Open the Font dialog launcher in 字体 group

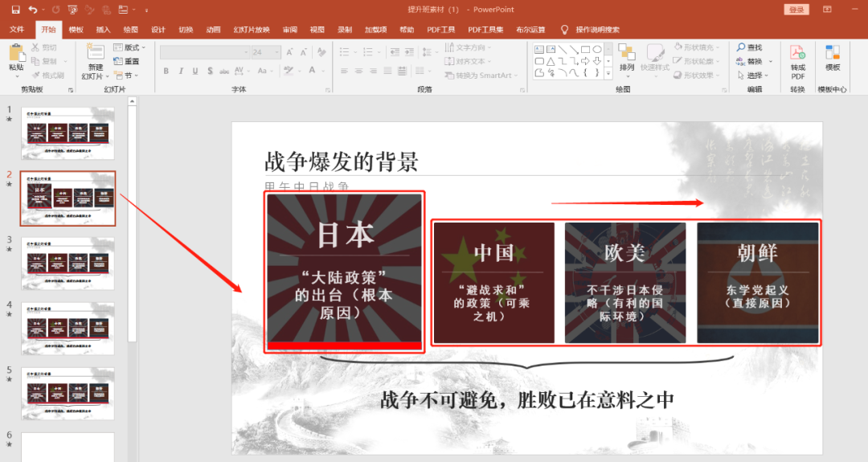328,90
